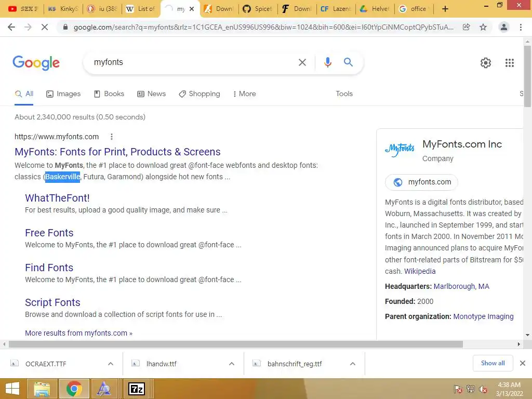The height and width of the screenshot is (399, 532).
Task: Expand options for bahnschrift_reg.ttf download
Action: pos(353,364)
